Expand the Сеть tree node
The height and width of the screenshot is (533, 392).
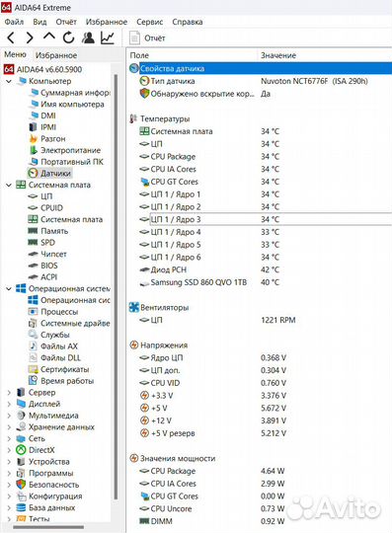9,438
